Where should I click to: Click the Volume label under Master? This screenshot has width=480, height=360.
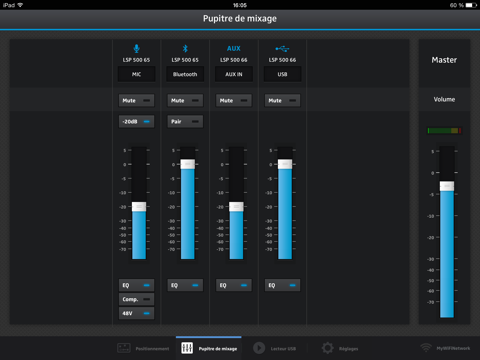pyautogui.click(x=444, y=99)
